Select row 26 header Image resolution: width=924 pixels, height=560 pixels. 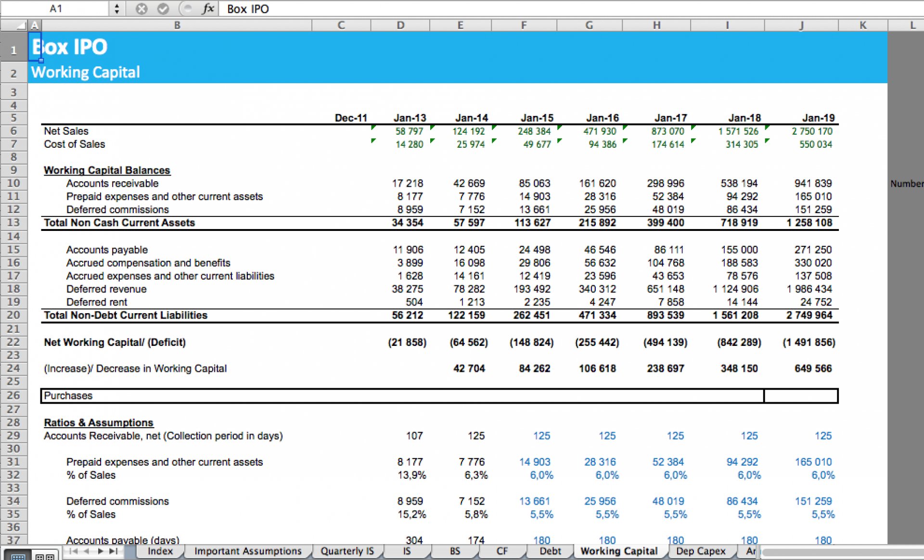13,395
